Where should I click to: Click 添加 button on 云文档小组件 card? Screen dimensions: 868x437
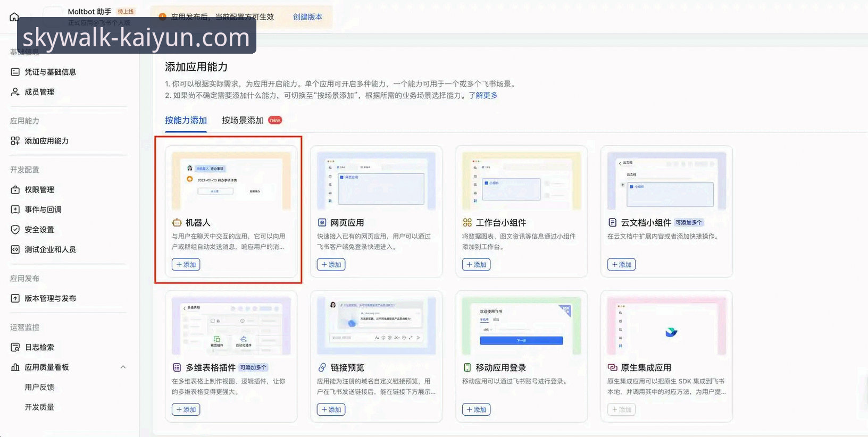point(621,265)
